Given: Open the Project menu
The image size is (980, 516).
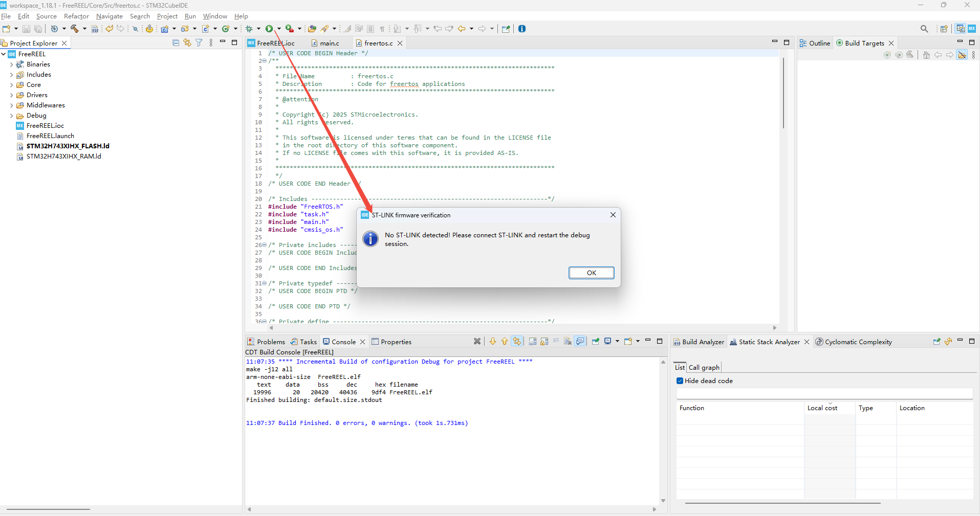Looking at the screenshot, I should click(x=167, y=16).
